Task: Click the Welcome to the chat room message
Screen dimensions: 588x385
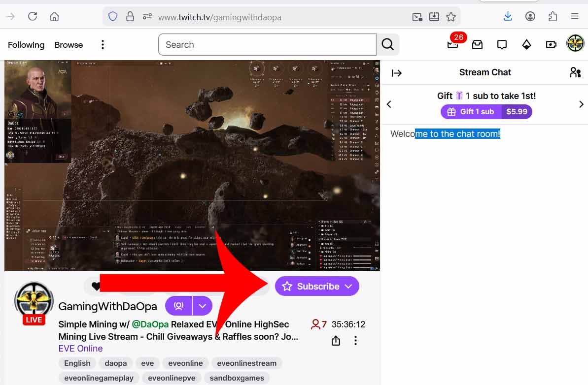Action: tap(446, 134)
